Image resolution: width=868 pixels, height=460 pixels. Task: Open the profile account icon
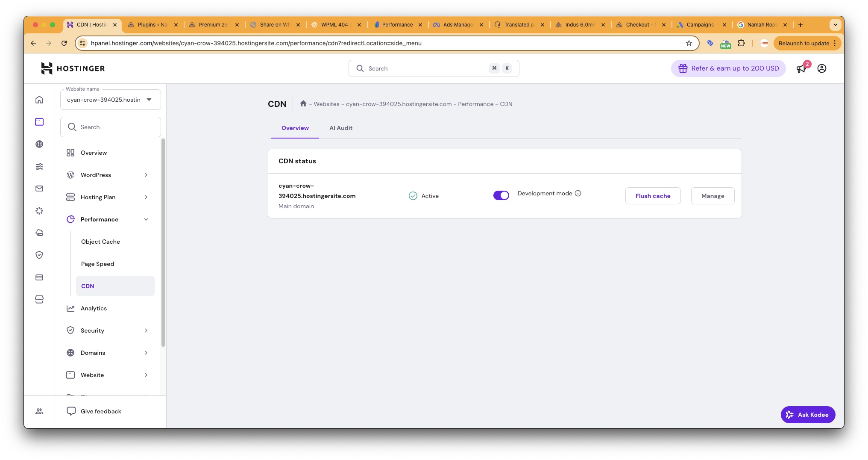pyautogui.click(x=822, y=68)
